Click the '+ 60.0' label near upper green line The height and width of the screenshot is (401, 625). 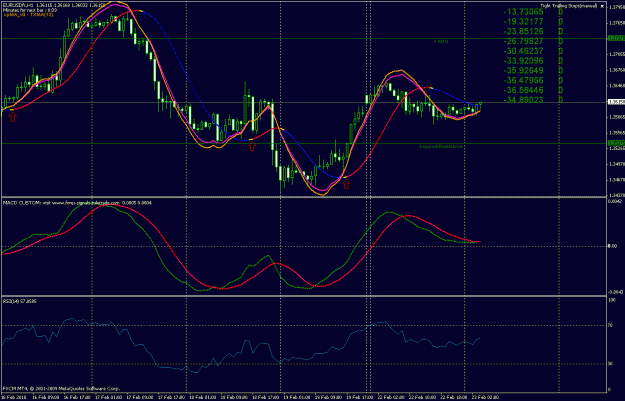(441, 41)
